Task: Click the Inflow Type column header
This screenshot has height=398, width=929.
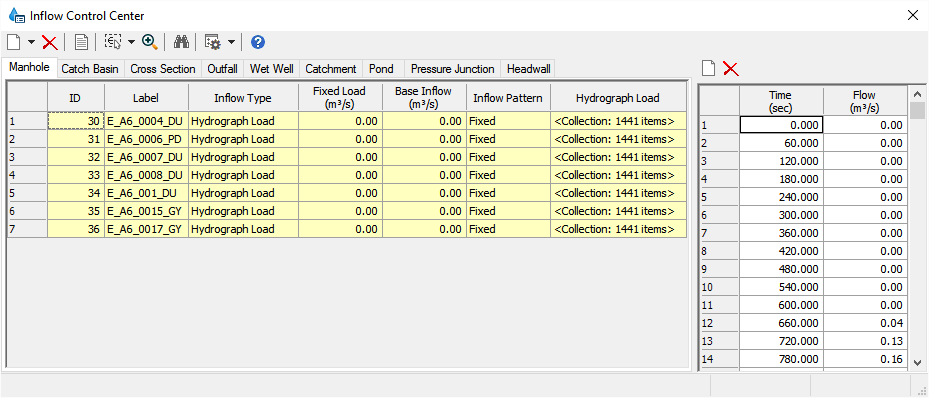Action: (243, 98)
